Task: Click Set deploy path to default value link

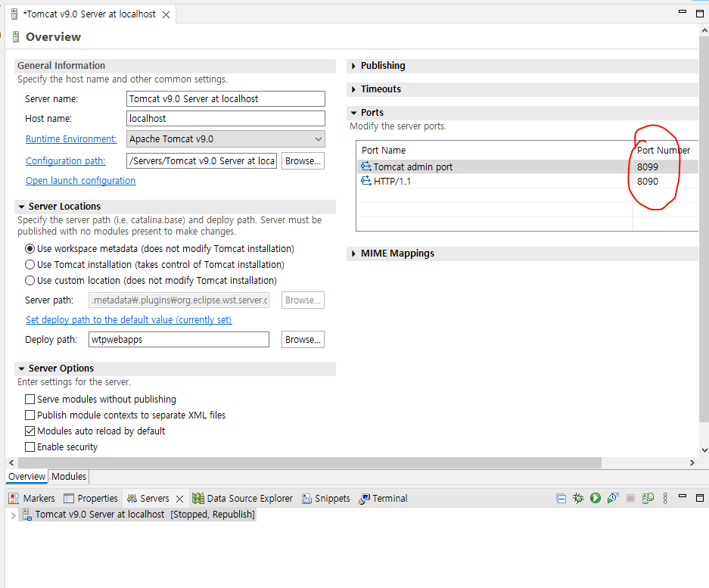Action: coord(129,320)
